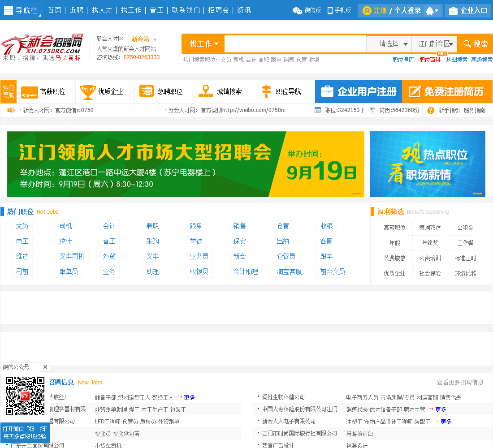Click the 注册 link
This screenshot has width=493, height=448.
[380, 11]
